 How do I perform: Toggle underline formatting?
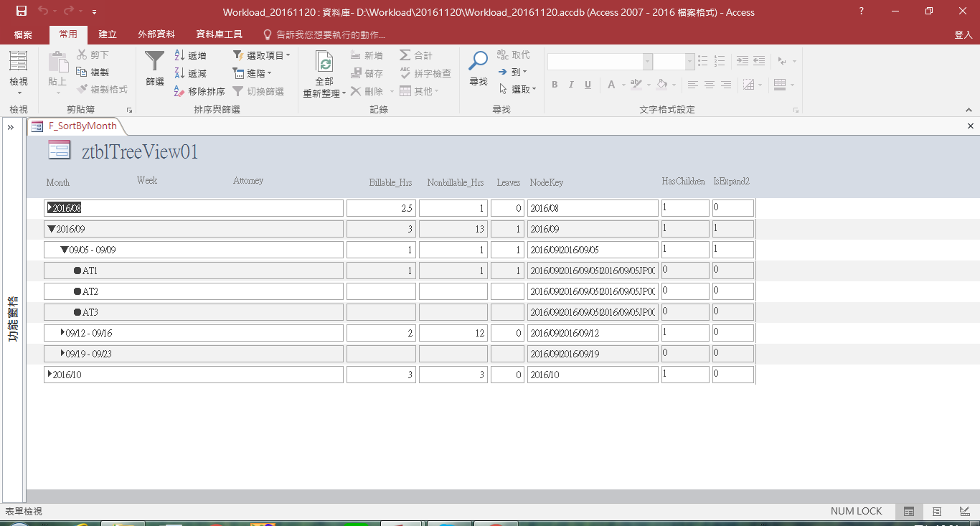click(x=587, y=85)
